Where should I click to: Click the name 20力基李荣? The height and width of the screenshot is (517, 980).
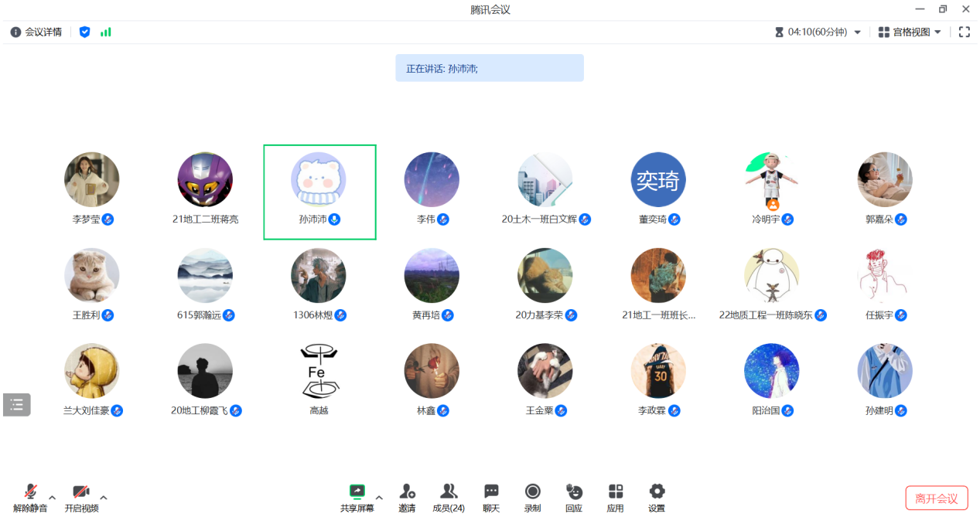click(539, 315)
